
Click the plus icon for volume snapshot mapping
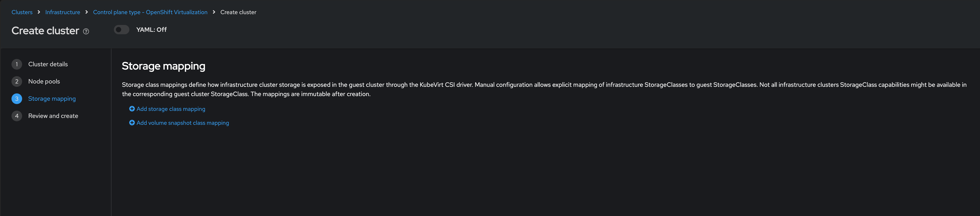click(132, 123)
